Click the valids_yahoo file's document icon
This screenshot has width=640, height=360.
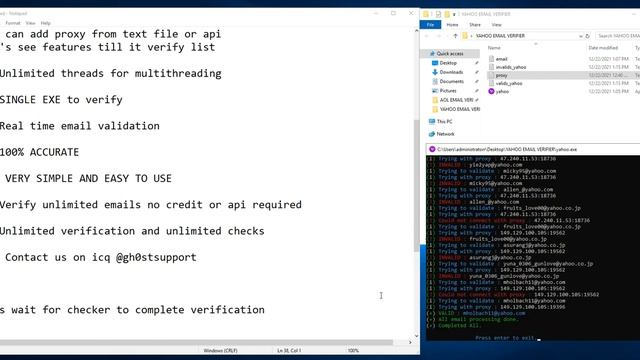pyautogui.click(x=491, y=83)
